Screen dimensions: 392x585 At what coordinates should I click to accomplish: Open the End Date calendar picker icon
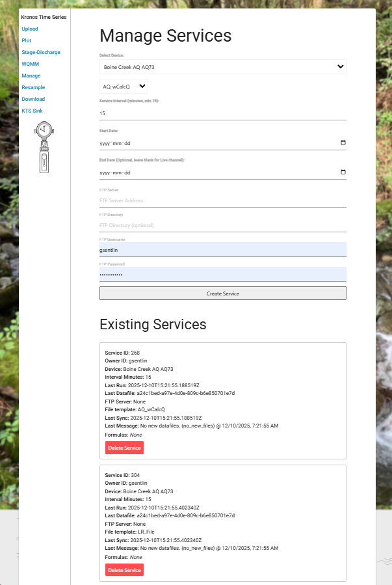pos(343,172)
